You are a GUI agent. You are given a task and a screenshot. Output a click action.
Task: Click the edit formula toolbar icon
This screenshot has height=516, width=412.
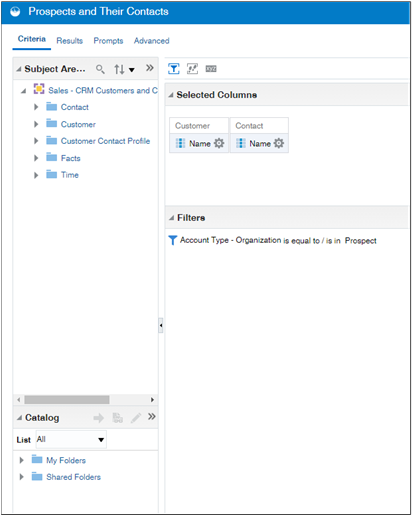coord(192,69)
